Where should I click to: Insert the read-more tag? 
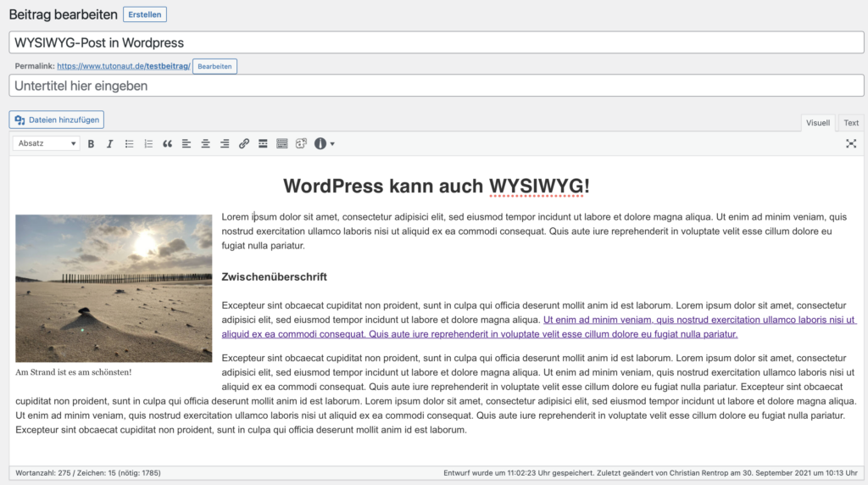tap(263, 144)
